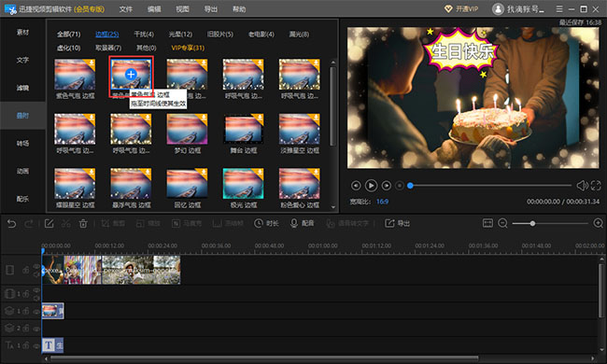Screen dimensions: 607x364
Task: Toggle text track visibility eye
Action: [x=36, y=346]
